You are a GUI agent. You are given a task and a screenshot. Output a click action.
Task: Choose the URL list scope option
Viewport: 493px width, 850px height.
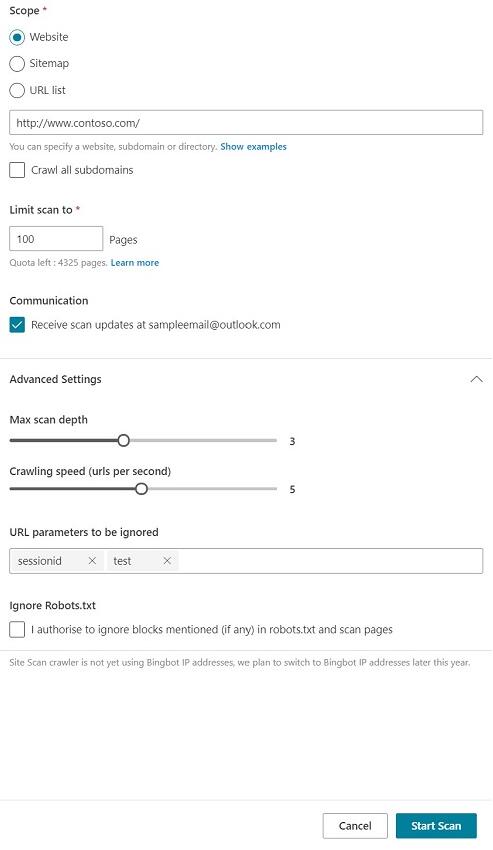17,90
